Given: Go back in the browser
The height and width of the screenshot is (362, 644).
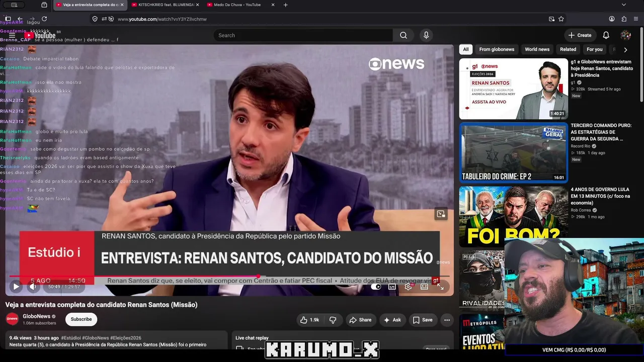Looking at the screenshot, I should (20, 19).
